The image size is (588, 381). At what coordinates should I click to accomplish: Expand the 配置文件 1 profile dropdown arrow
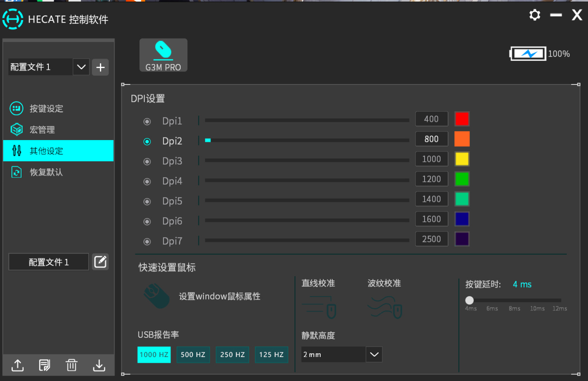pyautogui.click(x=81, y=67)
